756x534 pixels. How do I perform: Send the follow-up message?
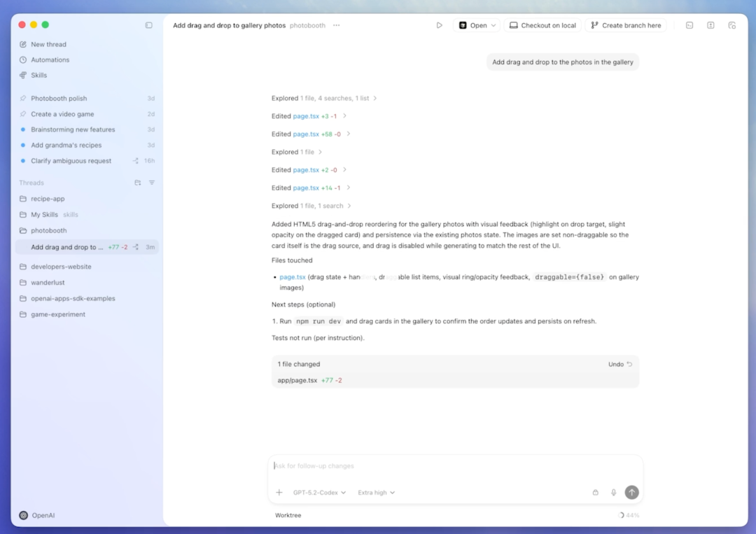tap(631, 492)
